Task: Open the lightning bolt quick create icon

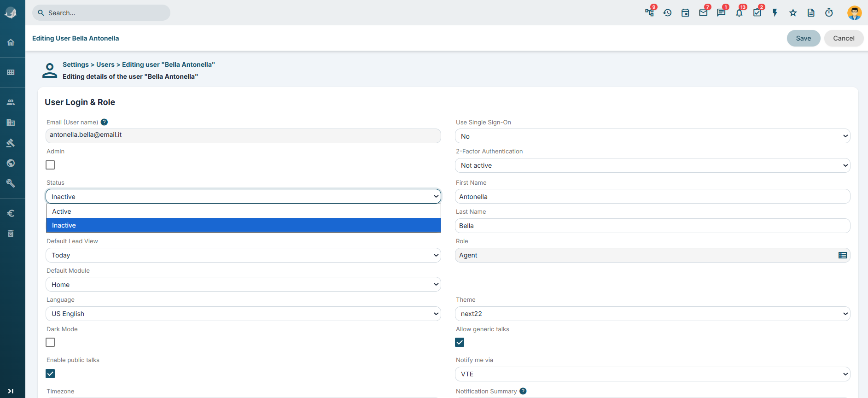Action: [x=775, y=13]
